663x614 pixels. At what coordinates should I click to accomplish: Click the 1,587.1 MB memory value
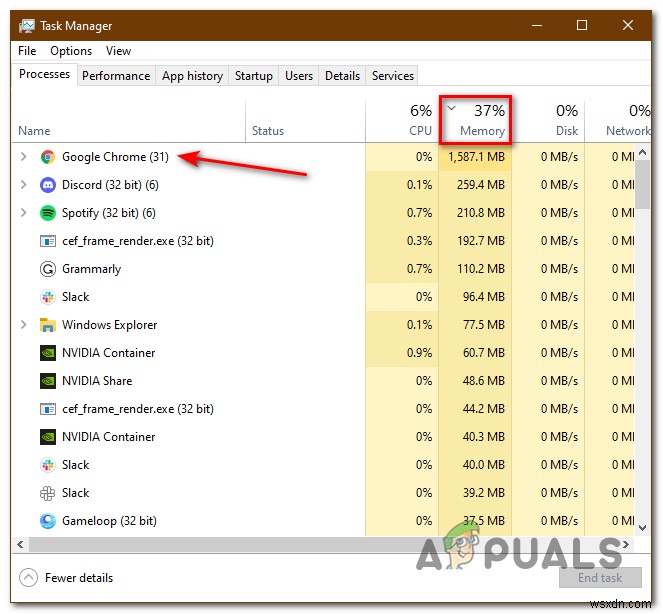(x=477, y=157)
